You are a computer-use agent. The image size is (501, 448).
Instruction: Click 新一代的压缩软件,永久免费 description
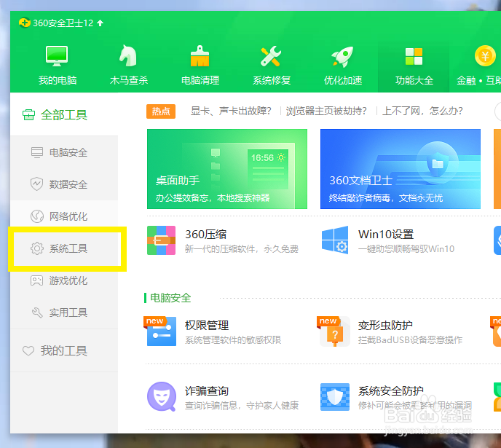tap(242, 249)
